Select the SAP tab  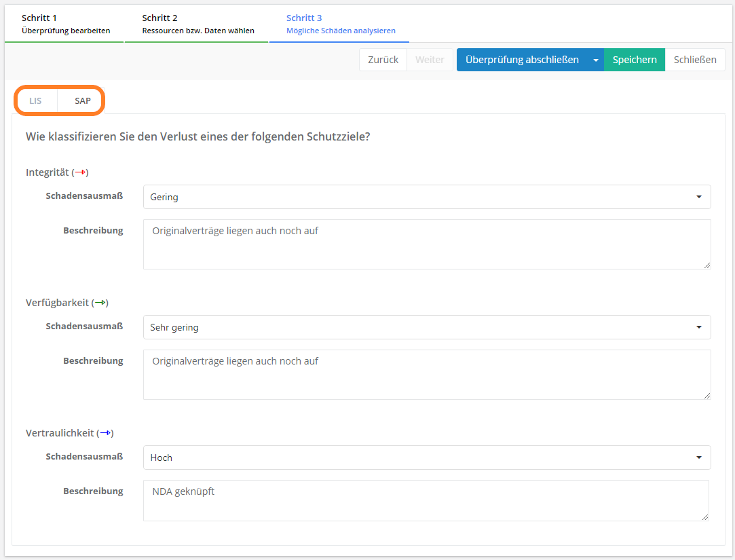coord(83,100)
